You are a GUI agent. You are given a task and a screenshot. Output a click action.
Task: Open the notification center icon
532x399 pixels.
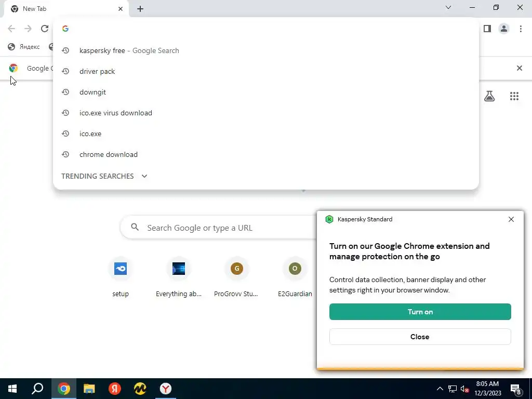pyautogui.click(x=516, y=389)
